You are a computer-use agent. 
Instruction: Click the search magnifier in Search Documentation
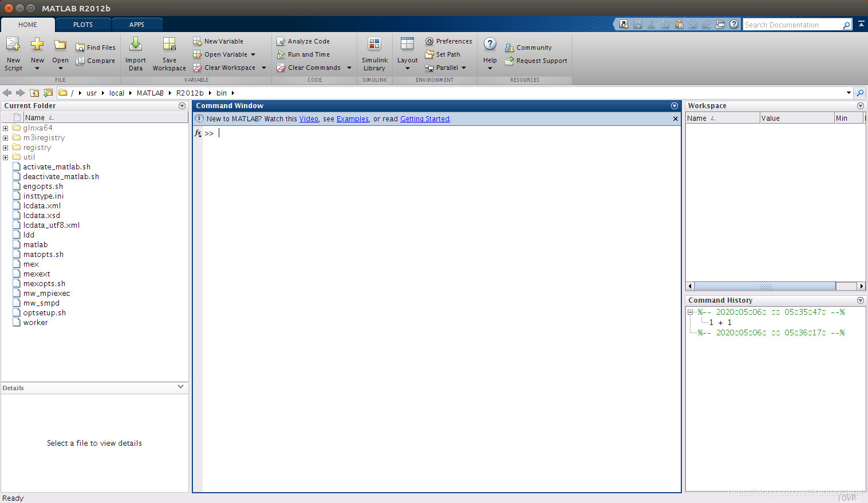[x=847, y=25]
